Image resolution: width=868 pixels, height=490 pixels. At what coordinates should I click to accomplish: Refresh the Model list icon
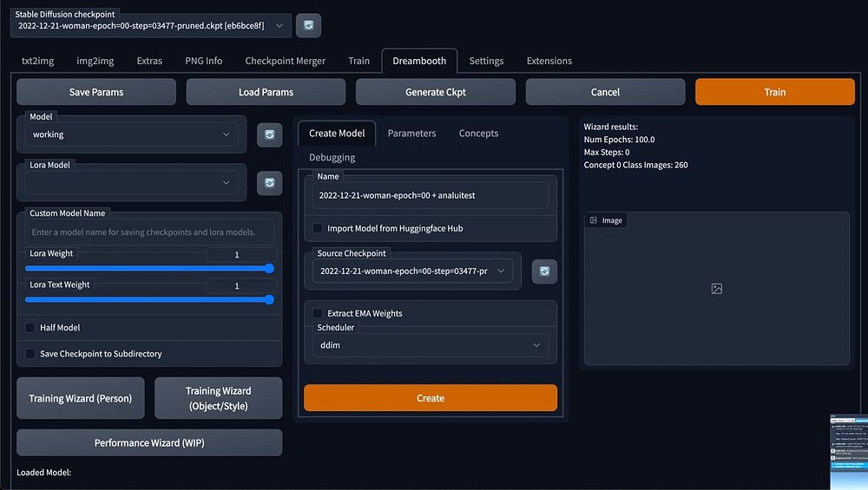coord(270,135)
